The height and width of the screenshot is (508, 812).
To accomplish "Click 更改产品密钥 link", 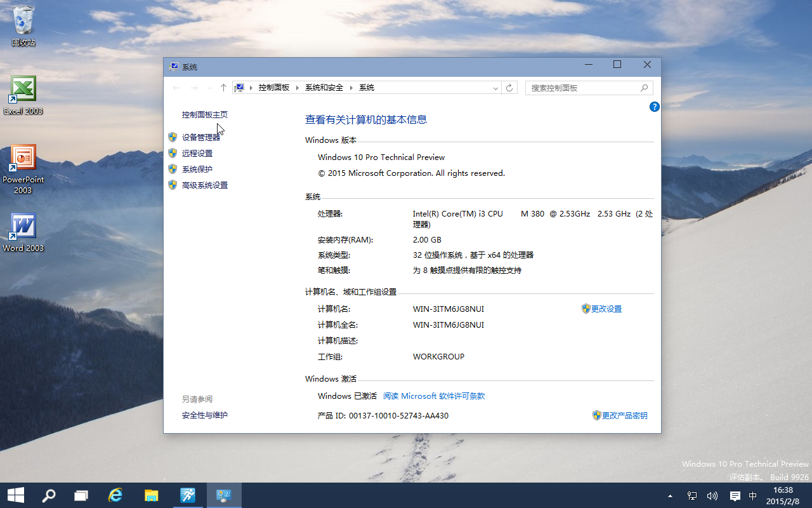I will [x=625, y=415].
